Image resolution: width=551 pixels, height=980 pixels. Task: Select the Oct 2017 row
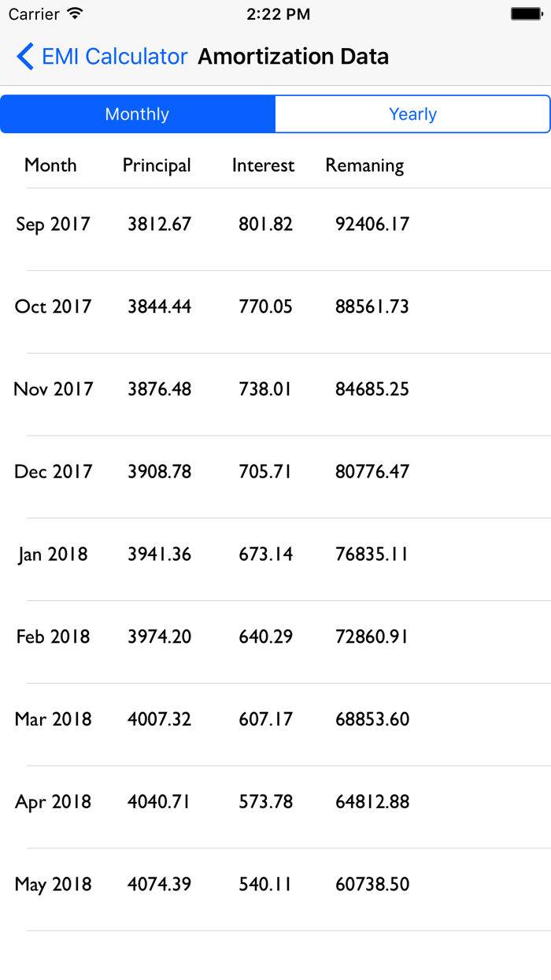pos(275,306)
